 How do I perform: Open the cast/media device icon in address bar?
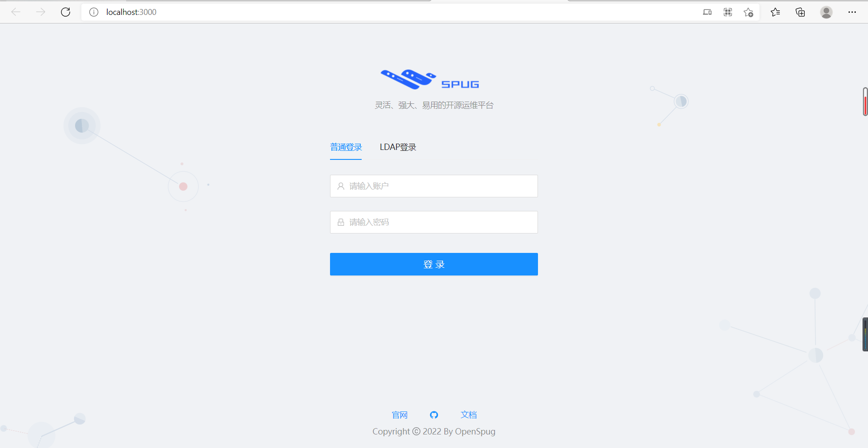tap(708, 12)
